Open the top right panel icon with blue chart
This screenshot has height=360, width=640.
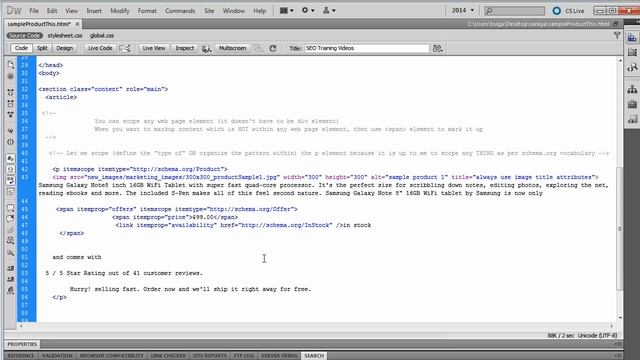pyautogui.click(x=632, y=38)
